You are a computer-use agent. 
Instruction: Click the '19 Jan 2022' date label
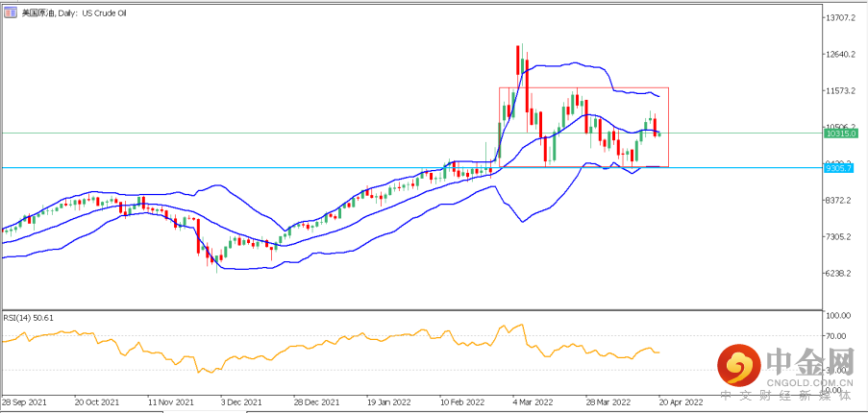click(387, 401)
